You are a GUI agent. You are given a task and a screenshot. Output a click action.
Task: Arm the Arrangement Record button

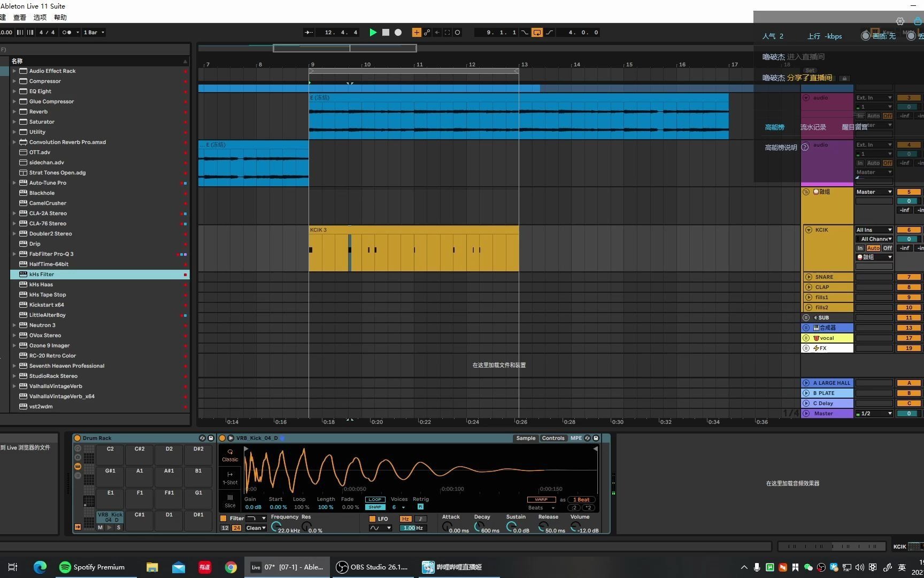[x=398, y=33]
